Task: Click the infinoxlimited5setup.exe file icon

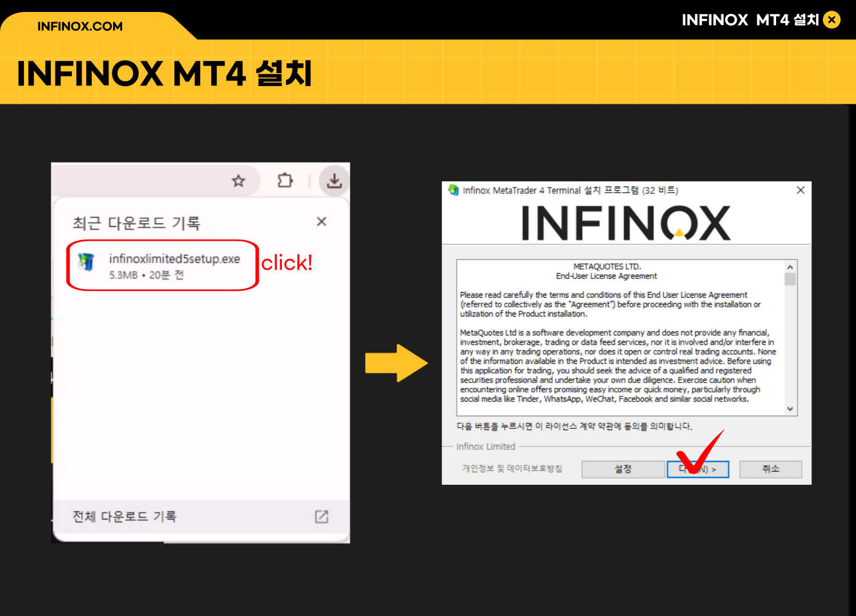Action: [86, 262]
